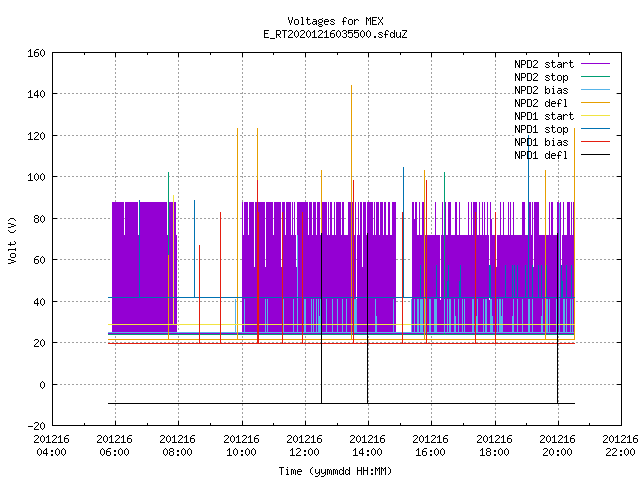
Task: Click the 'Voltages for MEX' chart title
Action: coord(335,21)
